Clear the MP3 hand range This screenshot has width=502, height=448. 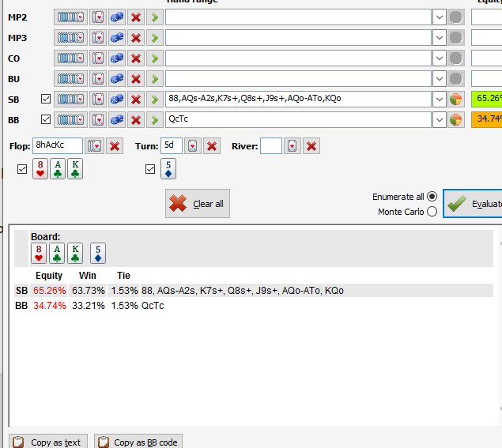[x=136, y=38]
